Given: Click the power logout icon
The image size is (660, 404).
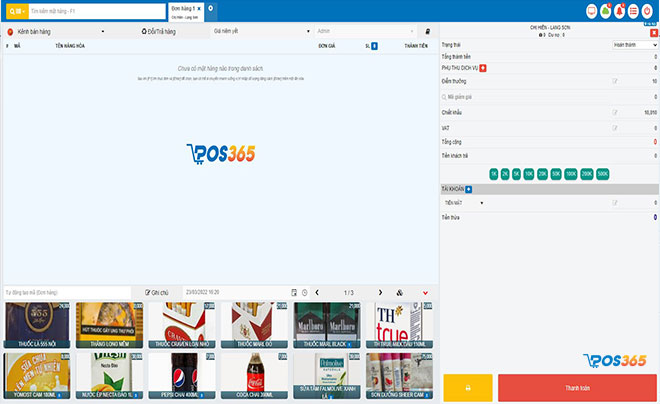Looking at the screenshot, I should (x=647, y=11).
